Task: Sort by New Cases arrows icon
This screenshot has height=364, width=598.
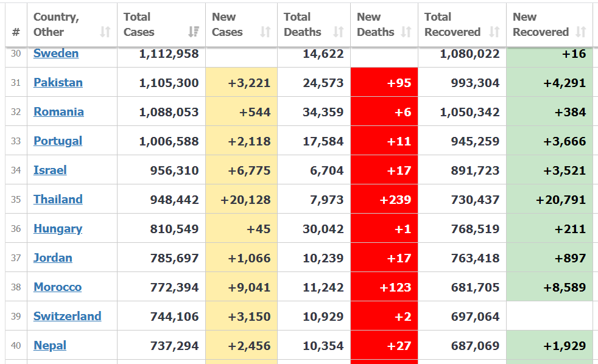Action: [x=266, y=32]
